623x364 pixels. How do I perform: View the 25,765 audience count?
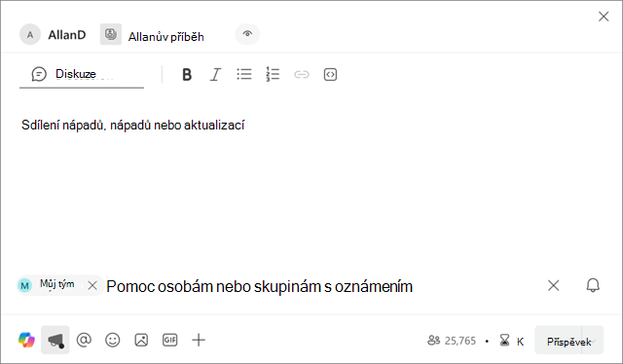tap(452, 341)
